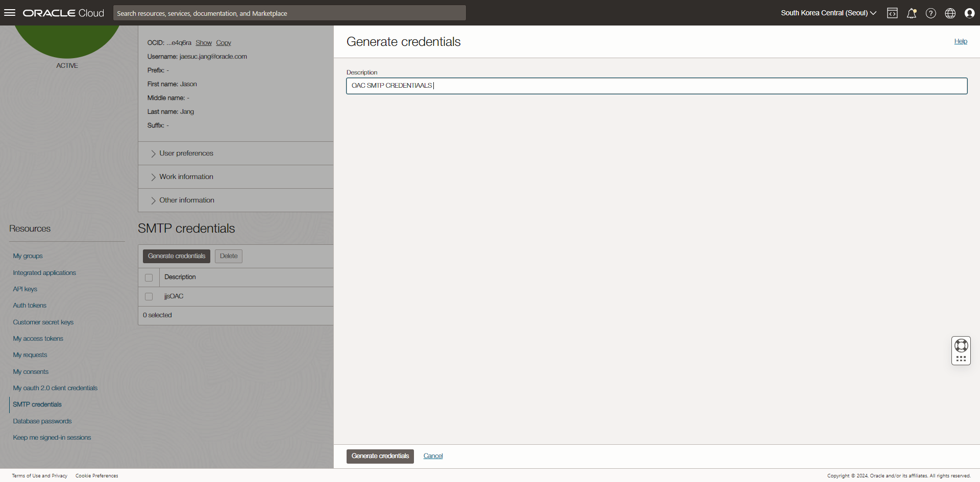980x482 pixels.
Task: Click Generate credentials in the panel footer
Action: click(380, 456)
